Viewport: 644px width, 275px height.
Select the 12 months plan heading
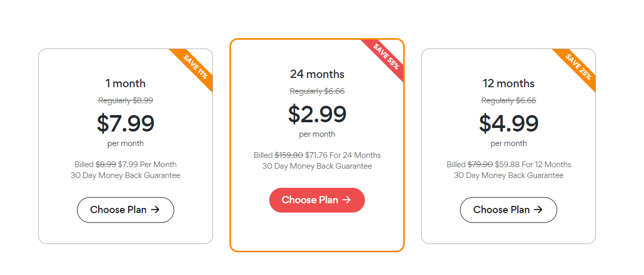pos(509,84)
